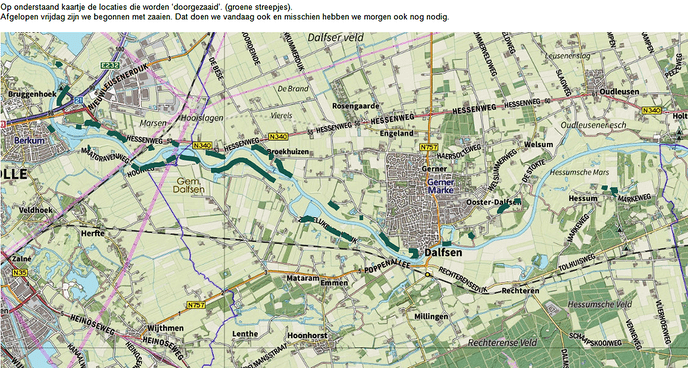Image resolution: width=688 pixels, height=368 pixels.
Task: Click the N340 shield near Oudleusen
Action: point(651,111)
